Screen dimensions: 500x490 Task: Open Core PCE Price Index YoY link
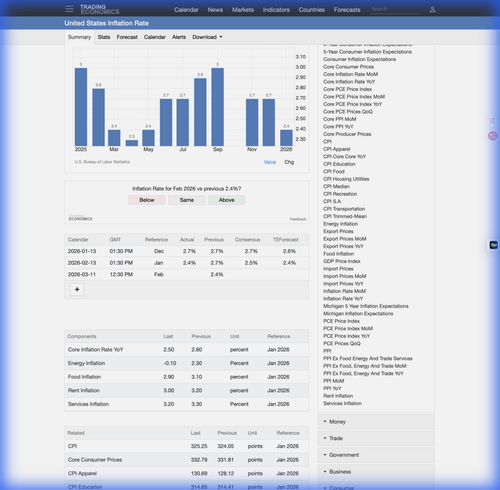click(x=353, y=104)
